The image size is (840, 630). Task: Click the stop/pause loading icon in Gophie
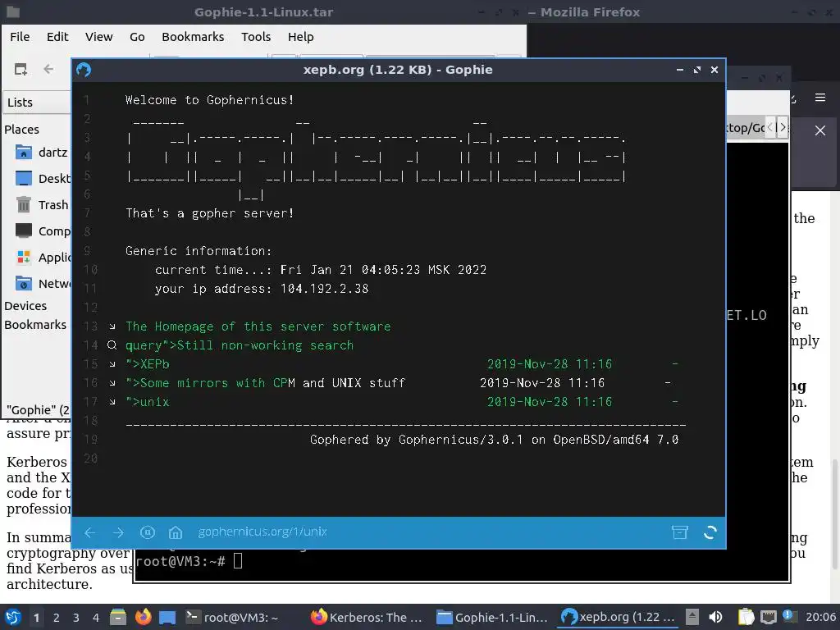[x=148, y=532]
